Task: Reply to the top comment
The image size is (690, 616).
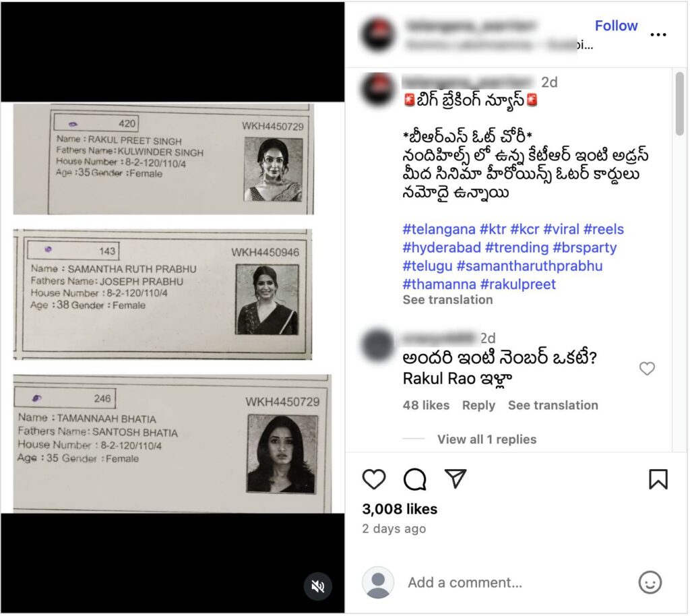Action: point(478,405)
